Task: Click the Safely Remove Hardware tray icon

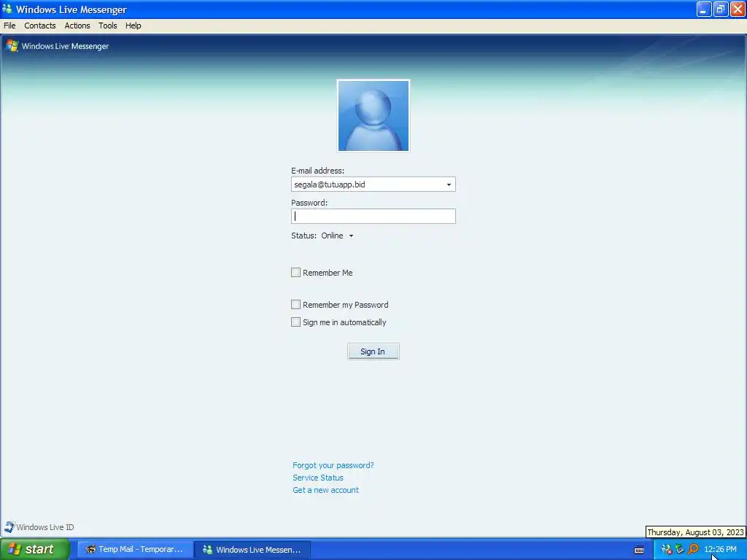Action: (x=680, y=550)
